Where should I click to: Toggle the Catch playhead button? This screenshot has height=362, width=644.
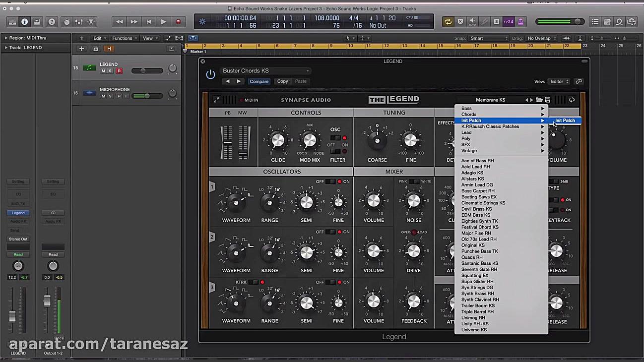click(x=193, y=38)
